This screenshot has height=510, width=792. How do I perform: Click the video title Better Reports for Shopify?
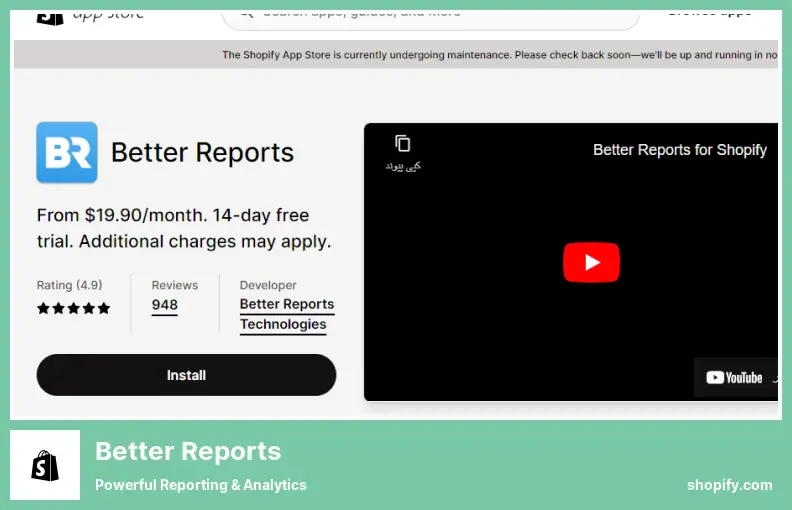tap(680, 150)
